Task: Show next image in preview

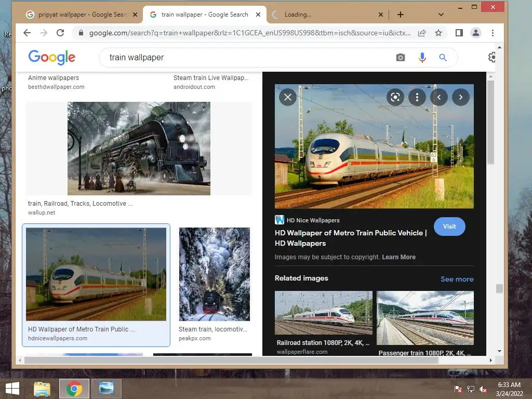Action: click(460, 97)
